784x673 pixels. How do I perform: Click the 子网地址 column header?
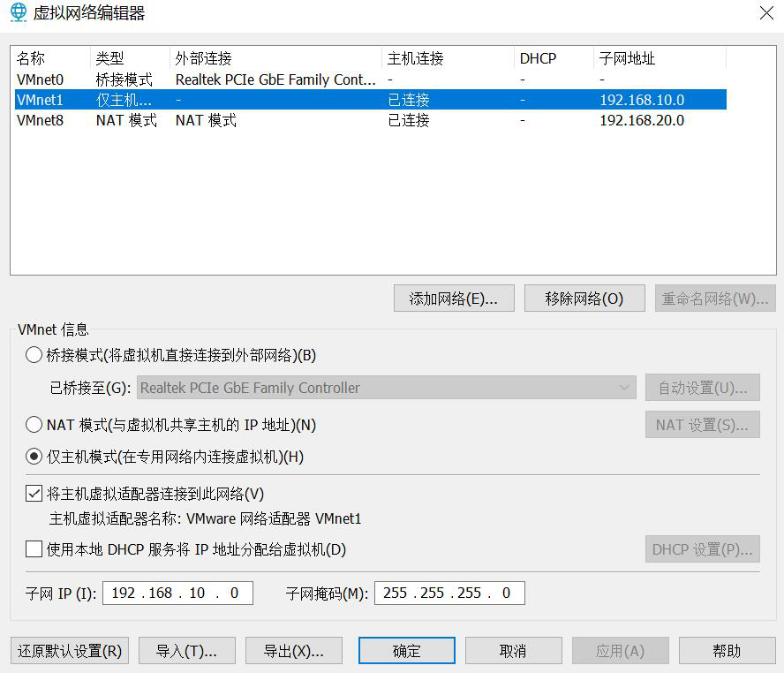coord(660,58)
